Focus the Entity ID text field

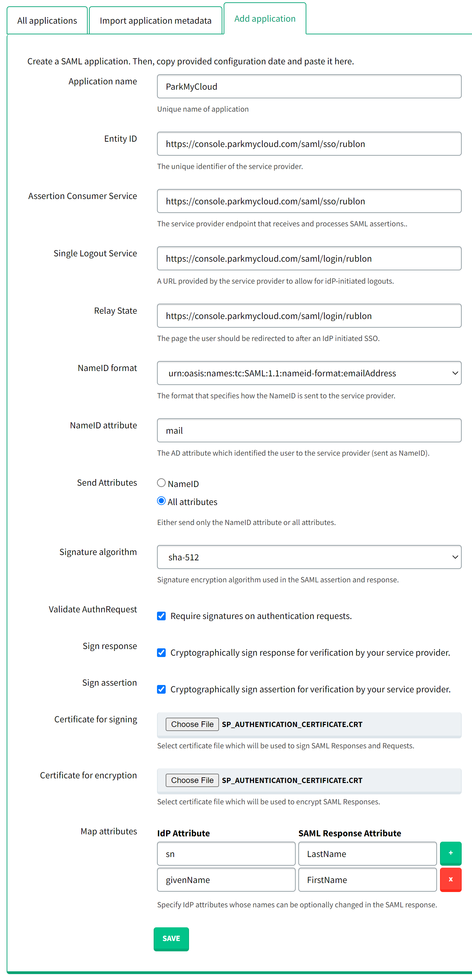coord(309,144)
